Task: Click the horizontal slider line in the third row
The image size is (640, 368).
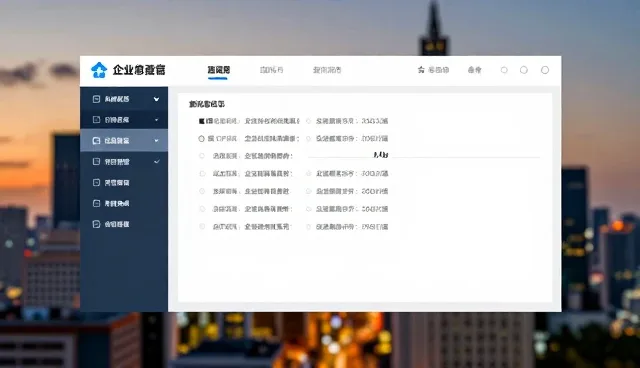Action: [x=424, y=157]
